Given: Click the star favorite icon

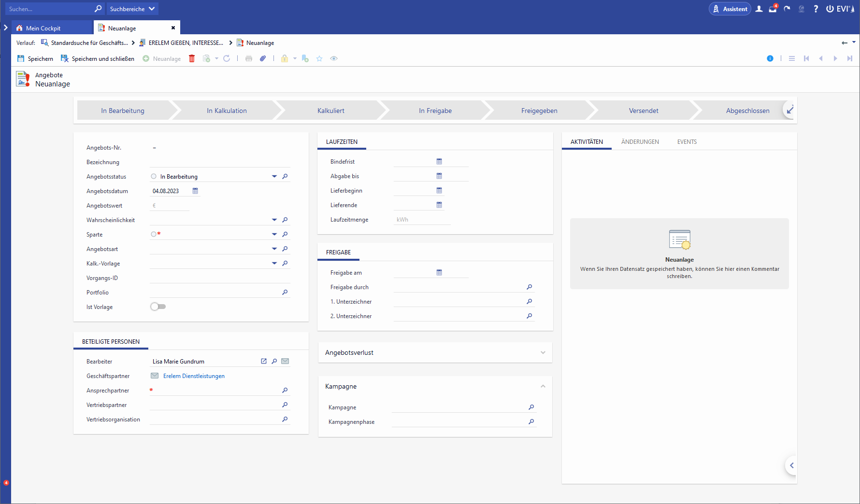Looking at the screenshot, I should 319,58.
